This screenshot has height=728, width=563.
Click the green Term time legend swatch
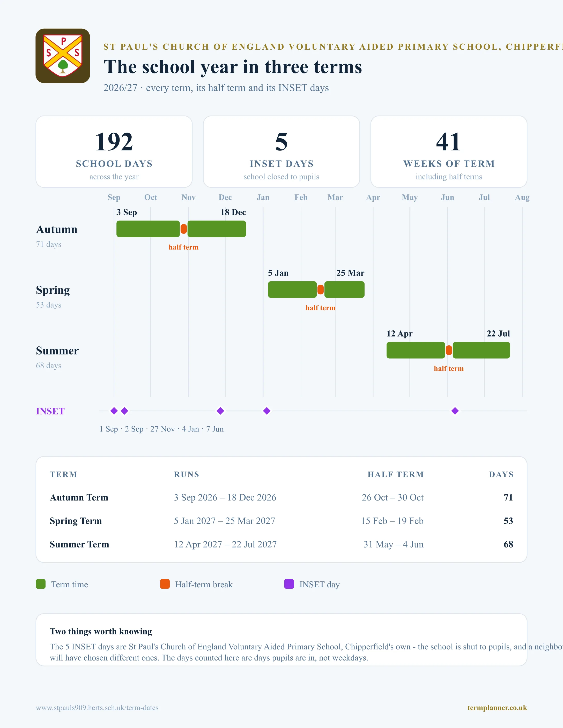tap(41, 584)
